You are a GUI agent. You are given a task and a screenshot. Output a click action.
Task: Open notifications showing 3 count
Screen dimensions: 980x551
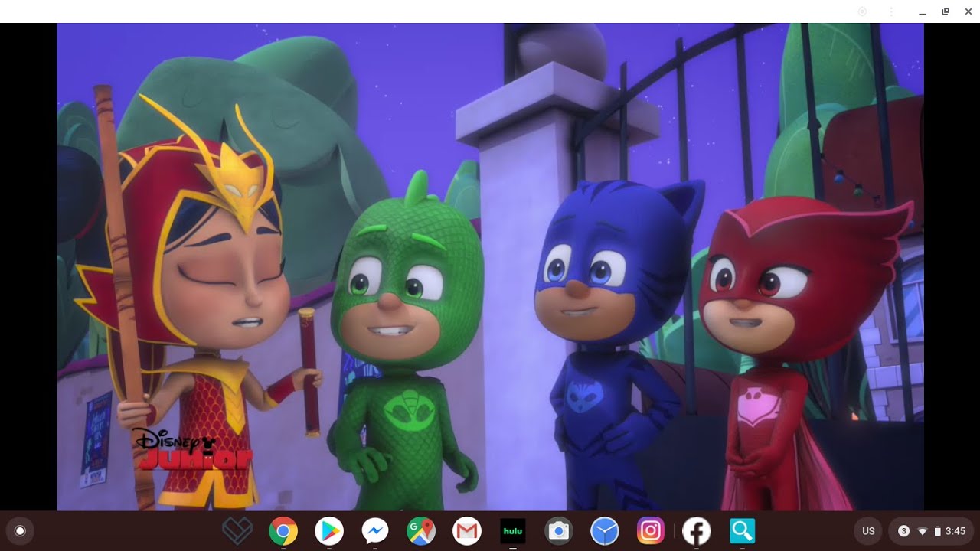[903, 531]
